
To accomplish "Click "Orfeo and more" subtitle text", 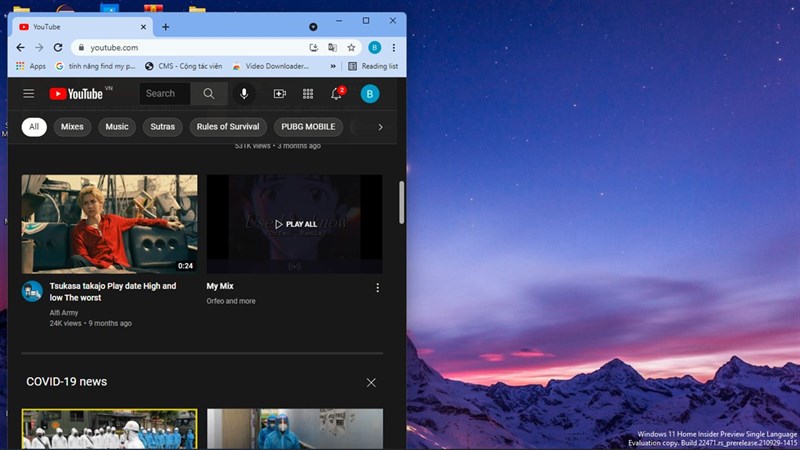I will 231,301.
